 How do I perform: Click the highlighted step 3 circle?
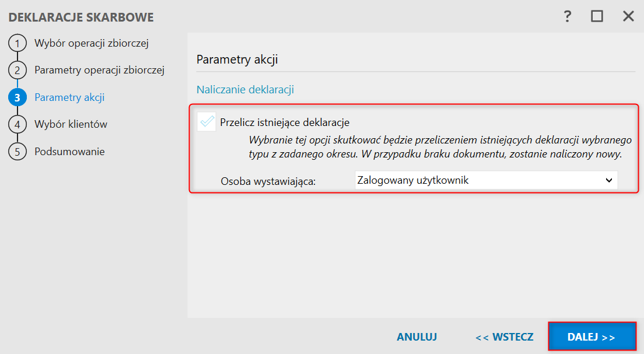(x=17, y=97)
